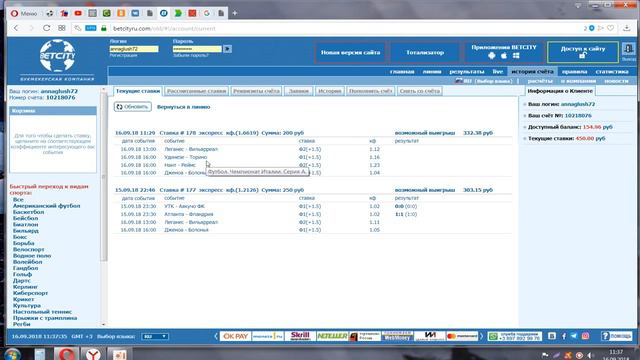Image resolution: width=640 pixels, height=360 pixels.
Task: Switch to Снять со счёта tab
Action: pyautogui.click(x=420, y=91)
